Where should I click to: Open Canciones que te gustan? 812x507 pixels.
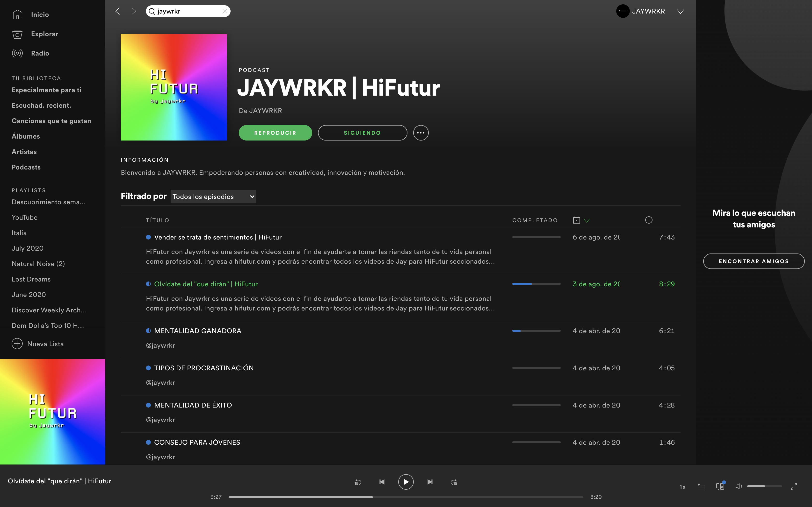click(x=51, y=121)
